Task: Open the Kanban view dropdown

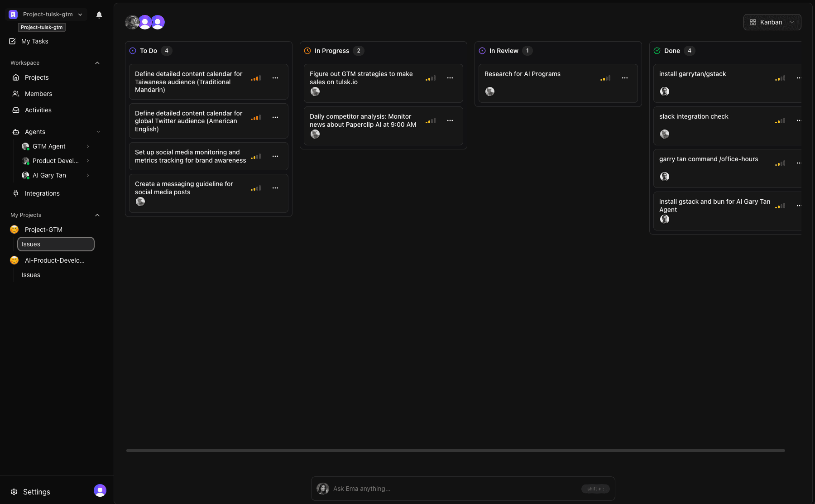Action: point(772,22)
